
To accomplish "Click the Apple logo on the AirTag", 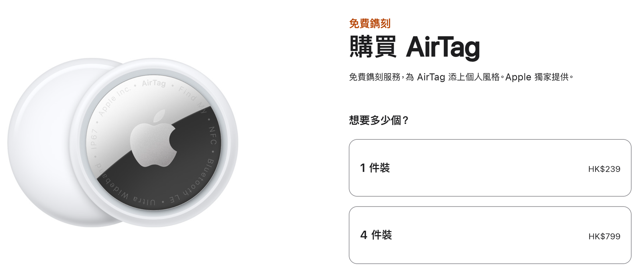I will (x=154, y=138).
